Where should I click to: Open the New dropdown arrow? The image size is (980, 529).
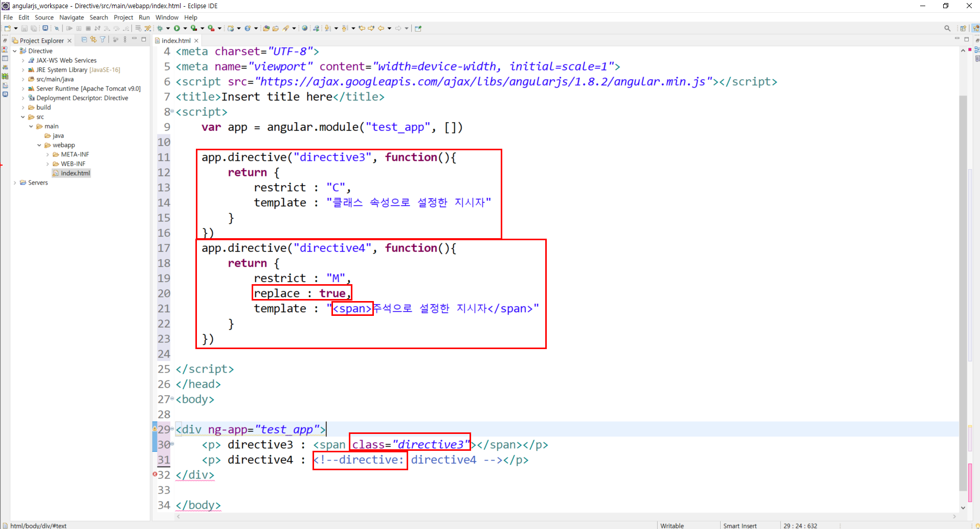point(16,28)
